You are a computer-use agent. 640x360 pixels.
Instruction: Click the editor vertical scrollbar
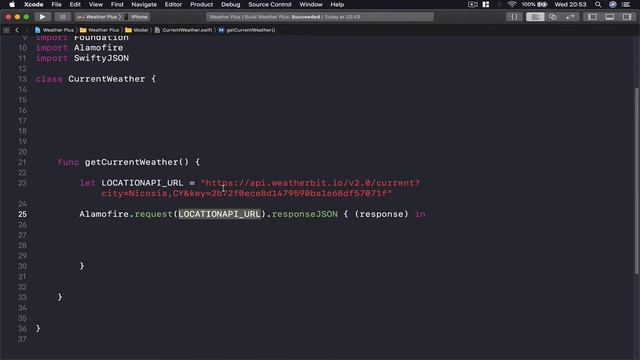coord(637,182)
